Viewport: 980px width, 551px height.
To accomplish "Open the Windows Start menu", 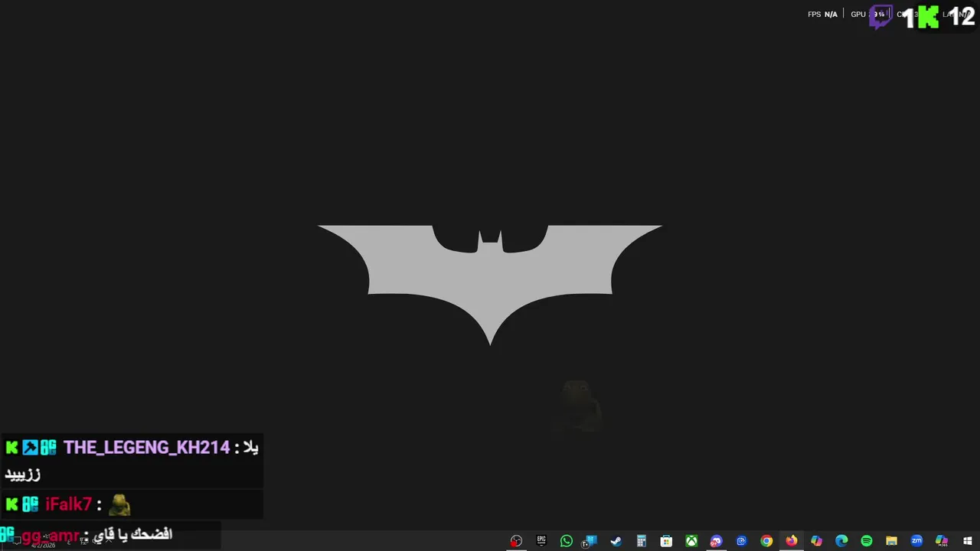I will click(x=967, y=541).
